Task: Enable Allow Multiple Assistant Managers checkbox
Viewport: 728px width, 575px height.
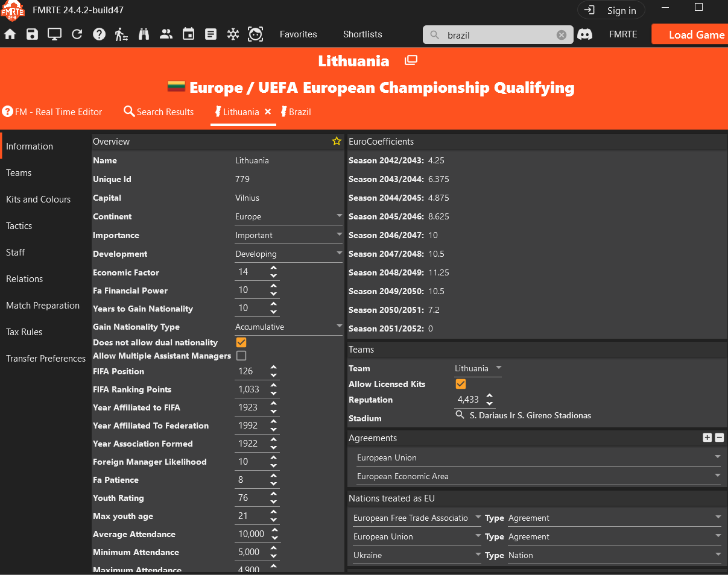Action: click(241, 356)
